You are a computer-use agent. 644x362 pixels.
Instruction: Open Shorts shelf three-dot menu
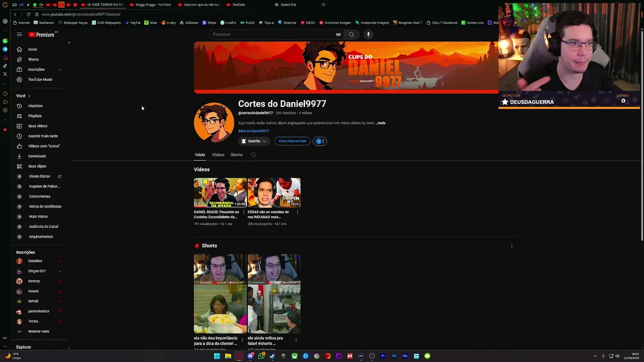(x=512, y=246)
